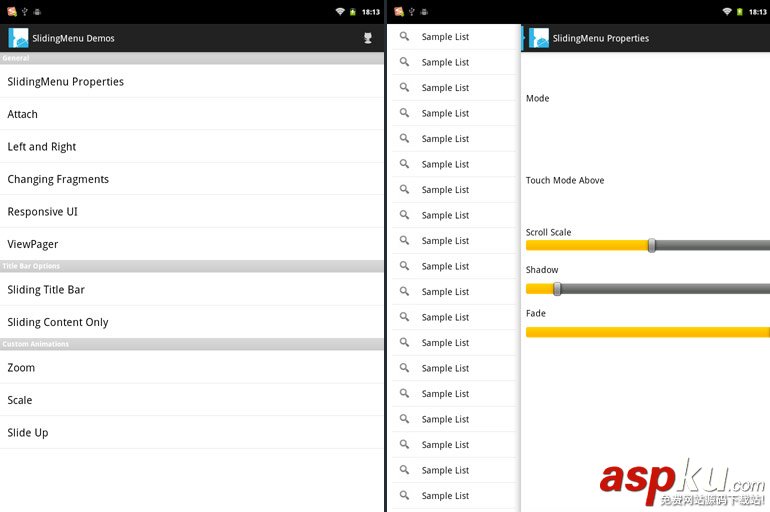Click the search icon in the topmost Sample List row
The width and height of the screenshot is (770, 512).
(405, 36)
